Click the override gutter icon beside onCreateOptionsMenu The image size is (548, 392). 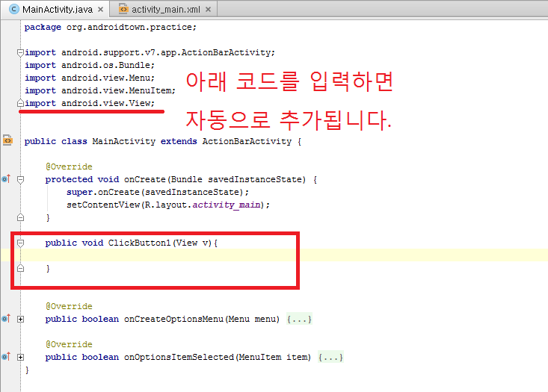click(x=6, y=318)
